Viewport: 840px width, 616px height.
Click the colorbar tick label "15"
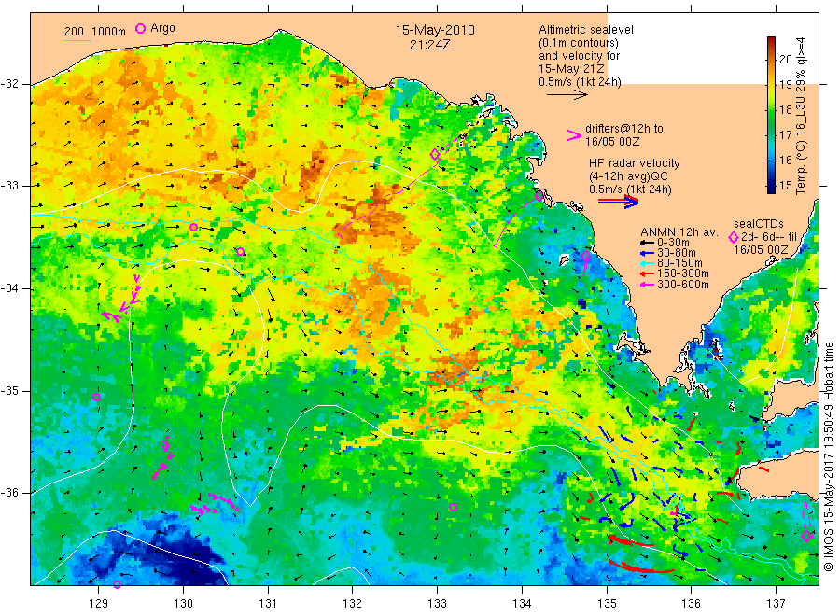(785, 186)
